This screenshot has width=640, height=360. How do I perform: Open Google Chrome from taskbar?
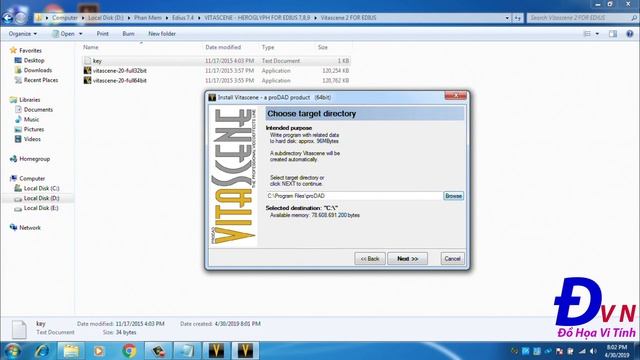(129, 351)
